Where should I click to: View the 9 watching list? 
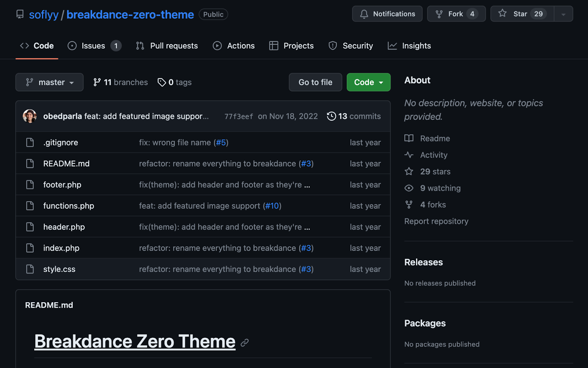pos(440,188)
